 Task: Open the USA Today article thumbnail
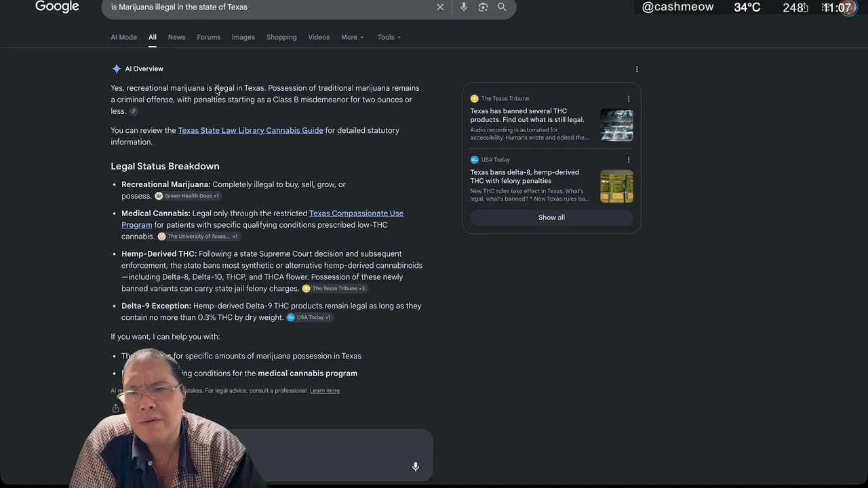coord(616,186)
